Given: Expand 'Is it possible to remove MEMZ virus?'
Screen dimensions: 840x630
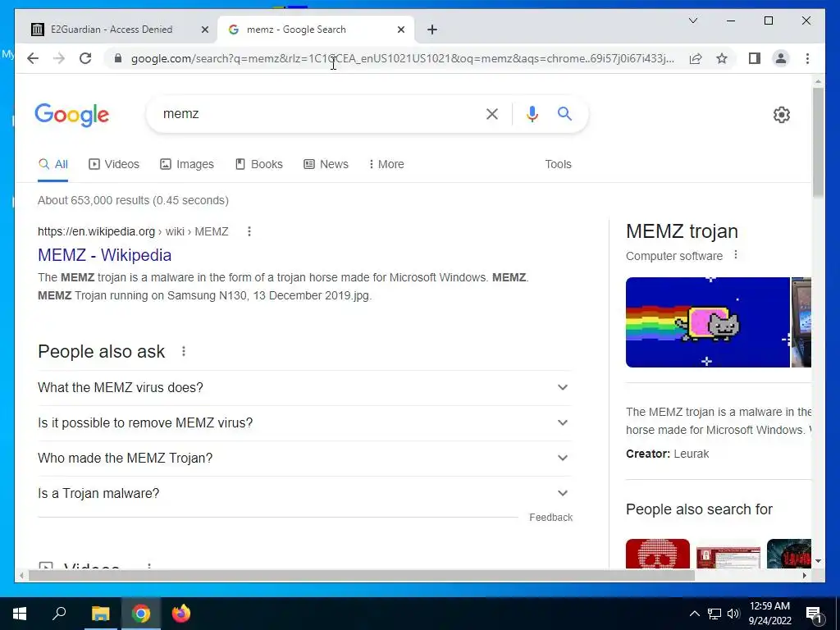Looking at the screenshot, I should click(304, 422).
